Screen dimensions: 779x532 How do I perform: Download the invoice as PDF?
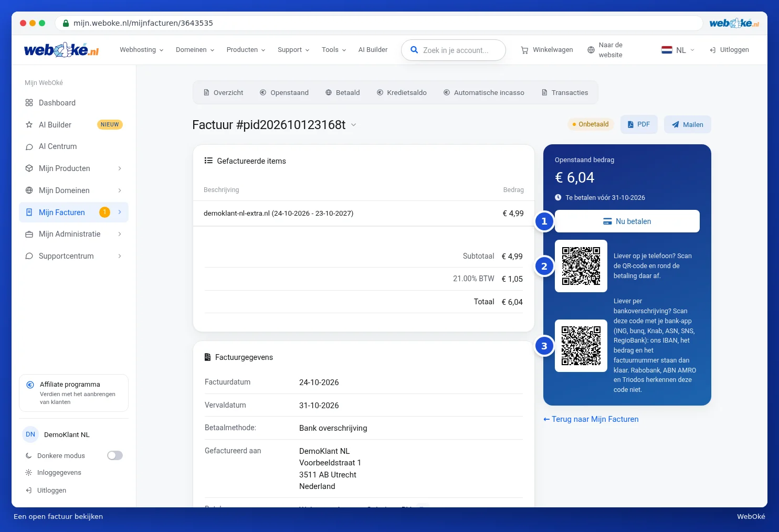[639, 124]
